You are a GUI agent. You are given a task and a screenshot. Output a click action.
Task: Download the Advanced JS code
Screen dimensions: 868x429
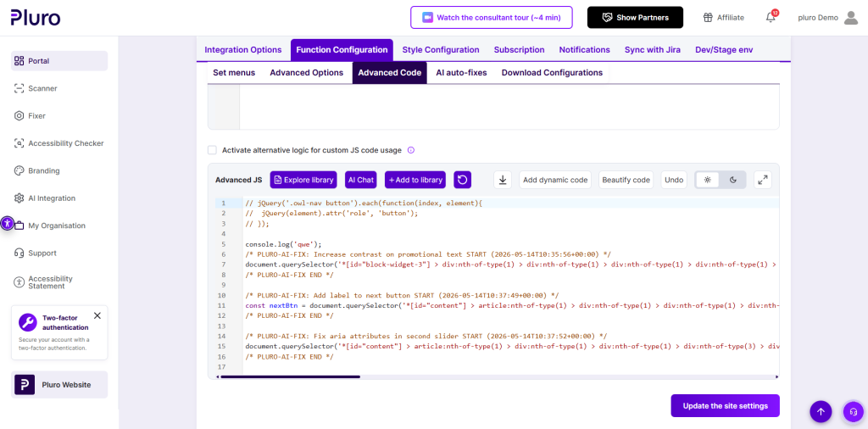coord(503,180)
